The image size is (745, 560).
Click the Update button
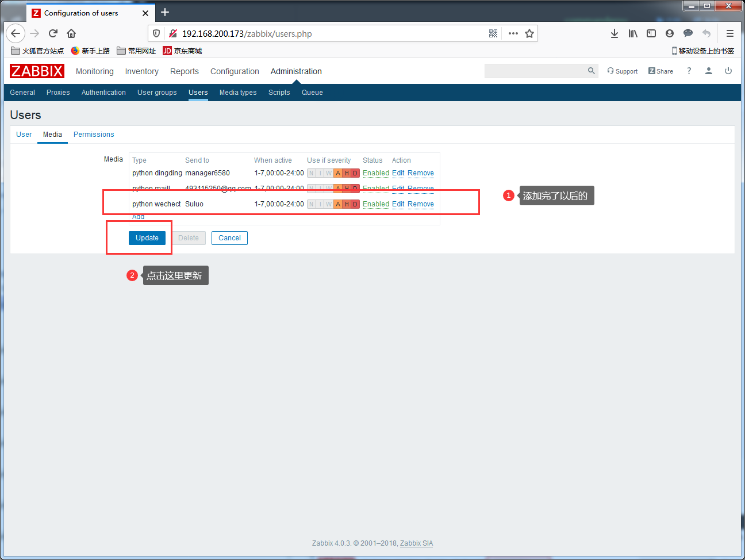click(147, 238)
